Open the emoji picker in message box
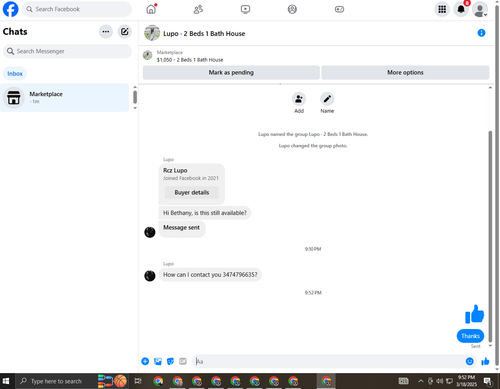Viewport: 500px width, 389px height. 469,361
